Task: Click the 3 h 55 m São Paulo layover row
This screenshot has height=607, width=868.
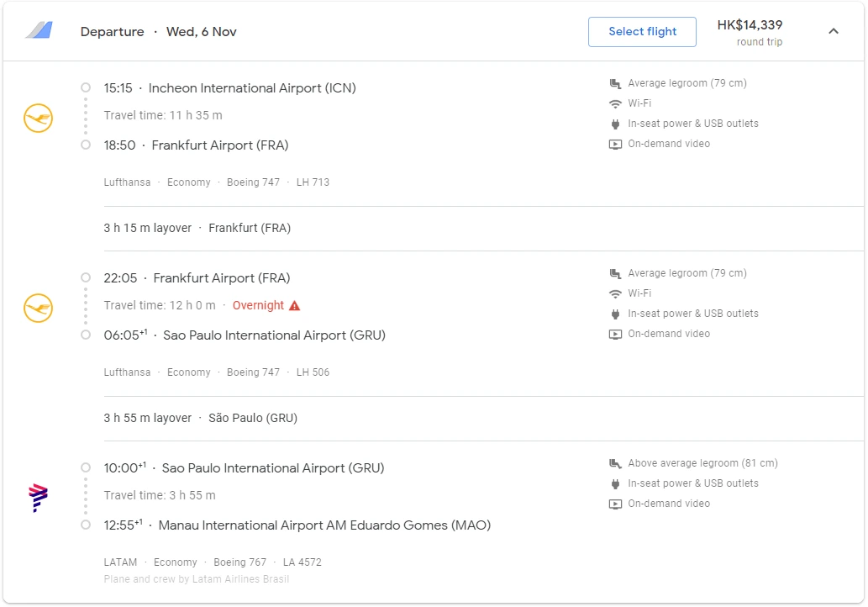Action: (201, 418)
